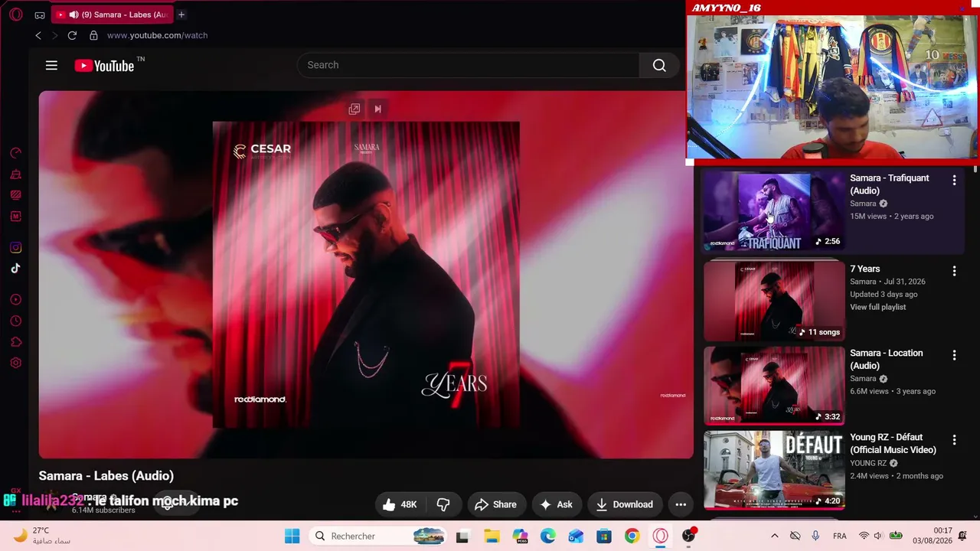
Task: Click Samara - Location (Audio) title
Action: click(x=887, y=360)
